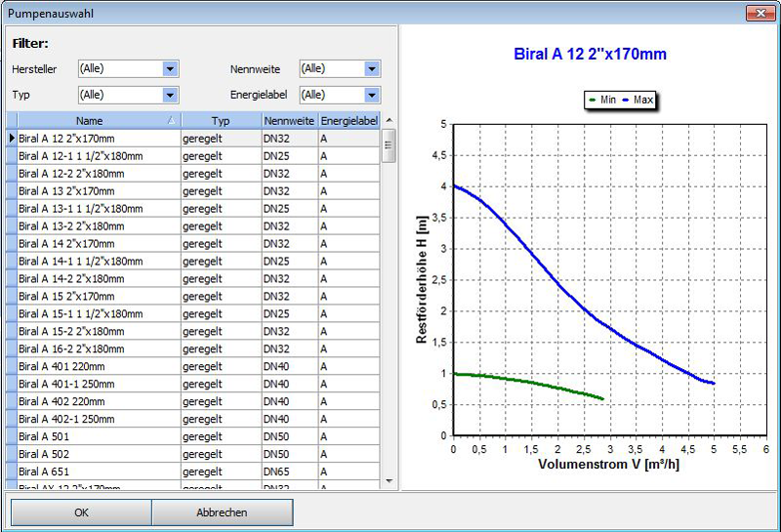The image size is (781, 532).
Task: Click the scroll down arrow of pump list
Action: (390, 481)
